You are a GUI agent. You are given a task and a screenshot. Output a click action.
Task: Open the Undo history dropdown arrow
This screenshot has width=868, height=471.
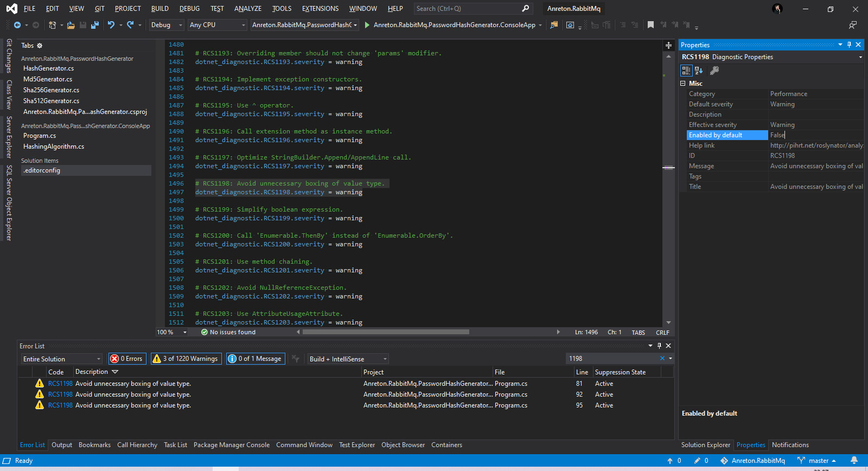[121, 25]
